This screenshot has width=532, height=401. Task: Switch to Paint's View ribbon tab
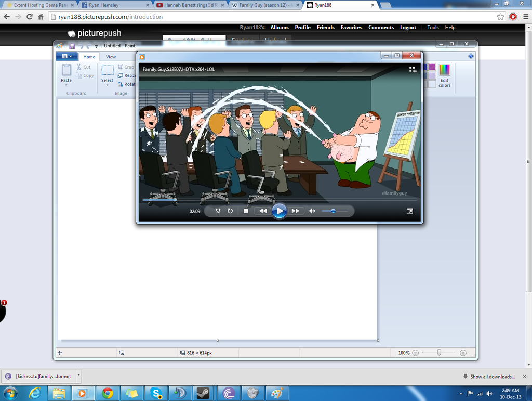pyautogui.click(x=111, y=57)
